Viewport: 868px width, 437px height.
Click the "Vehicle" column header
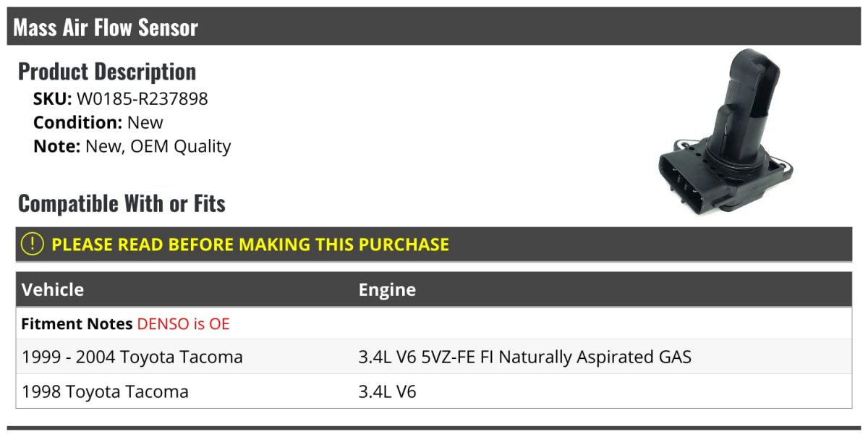[x=53, y=289]
